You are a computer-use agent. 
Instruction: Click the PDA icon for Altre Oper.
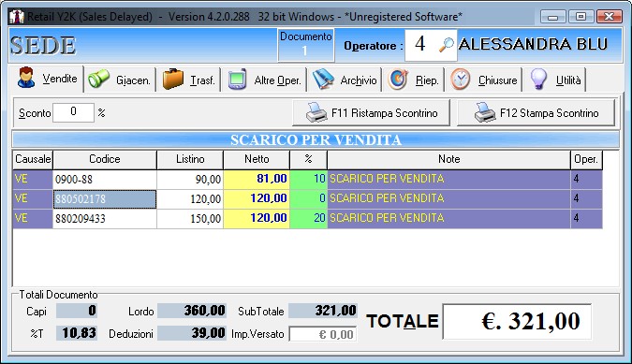[237, 79]
